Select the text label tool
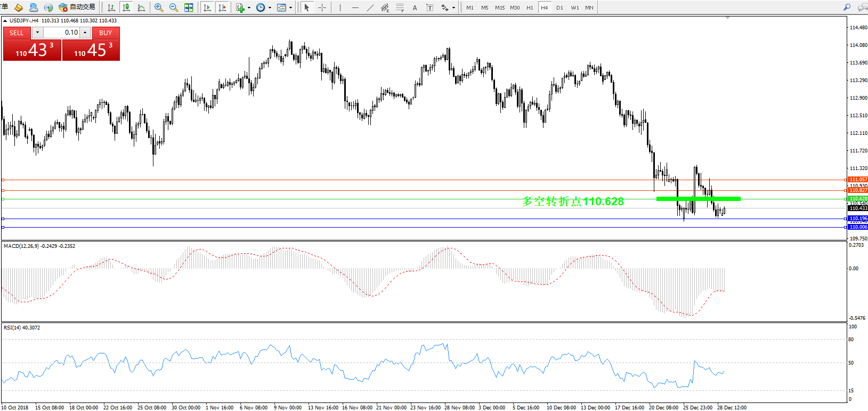Image resolution: width=868 pixels, height=411 pixels. click(415, 7)
